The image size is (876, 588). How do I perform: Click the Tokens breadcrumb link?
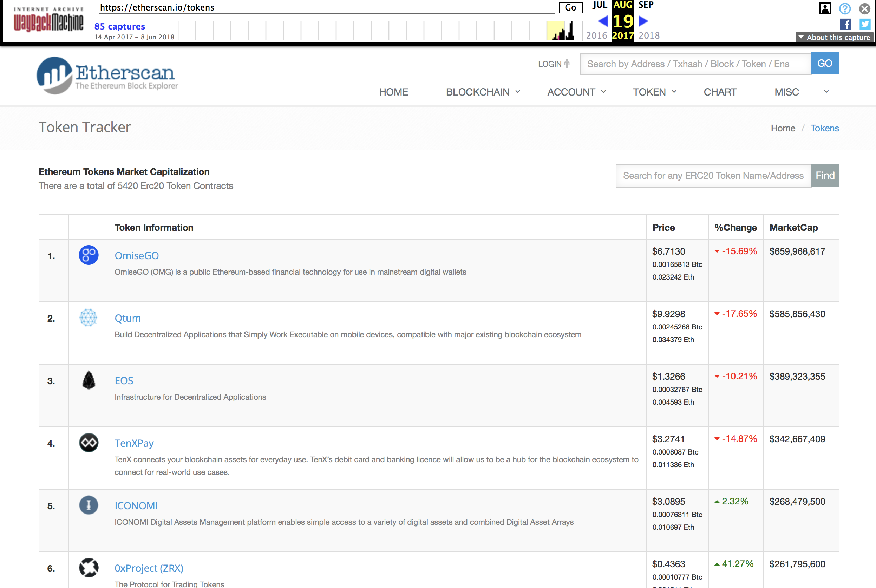click(825, 128)
